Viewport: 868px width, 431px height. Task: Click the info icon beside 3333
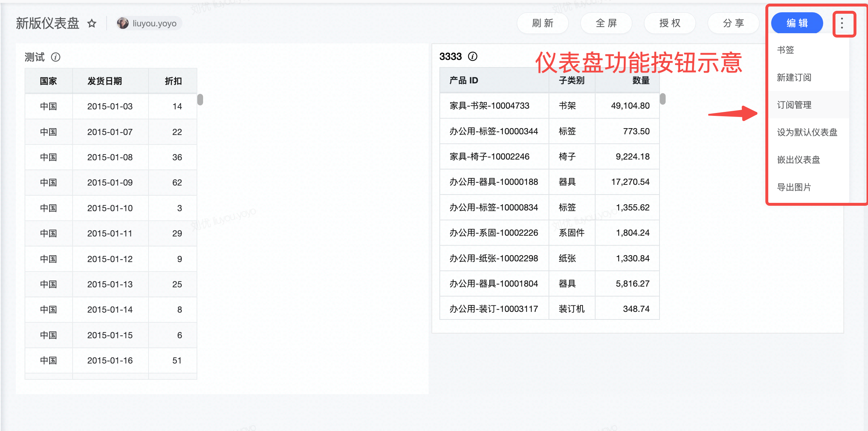(473, 56)
